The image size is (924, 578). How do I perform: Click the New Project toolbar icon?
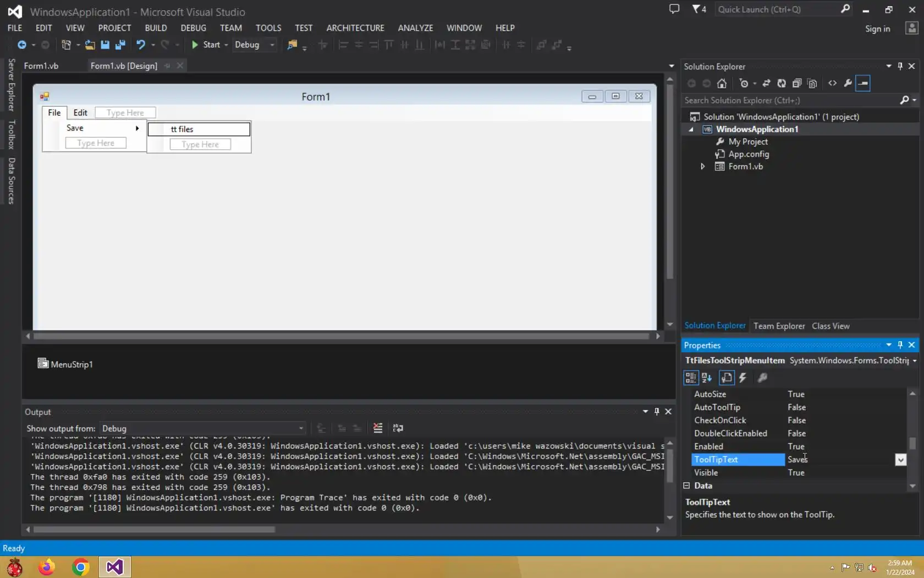coord(66,45)
